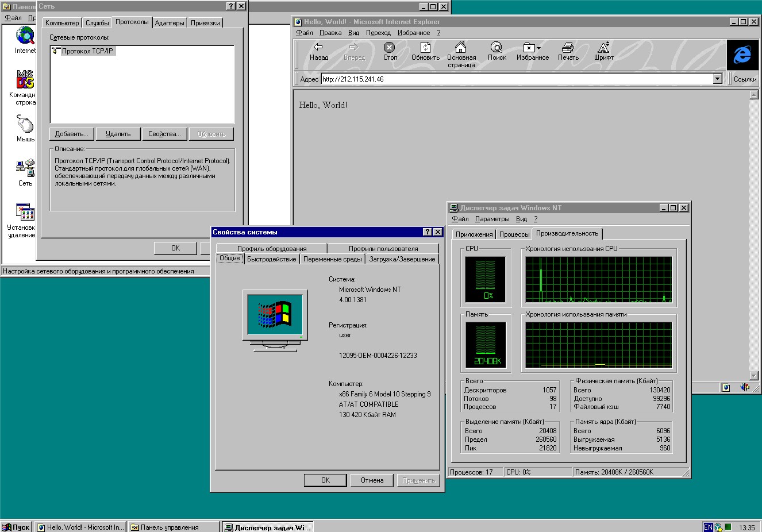This screenshot has width=762, height=532.
Task: Click the address field with http://212.115.241.46
Action: coord(517,79)
